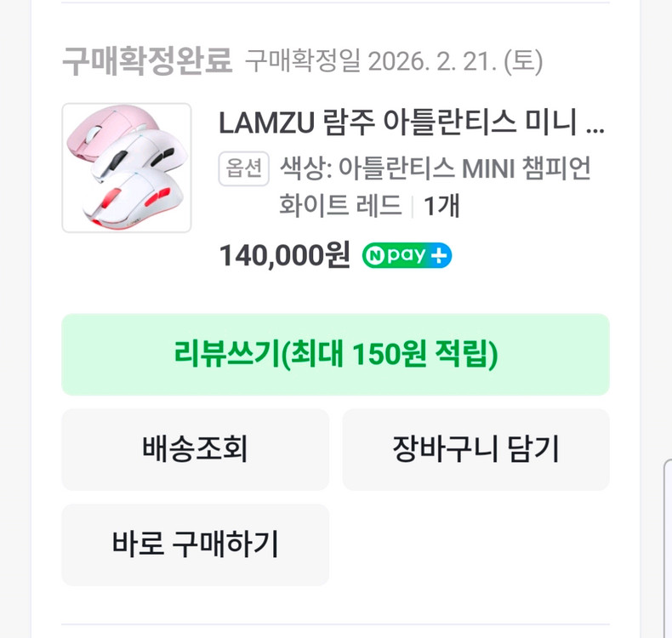
Task: Click the Npay plus badge icon
Action: pyautogui.click(x=407, y=255)
